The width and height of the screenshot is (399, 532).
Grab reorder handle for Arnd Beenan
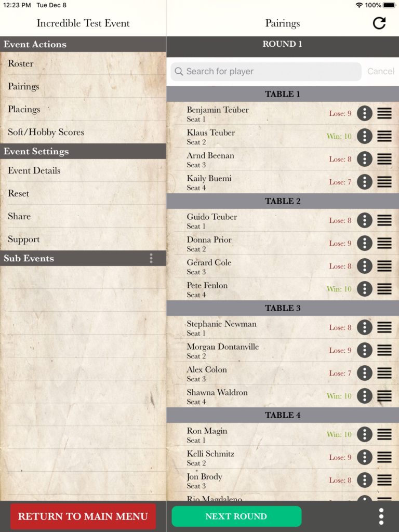click(x=384, y=159)
